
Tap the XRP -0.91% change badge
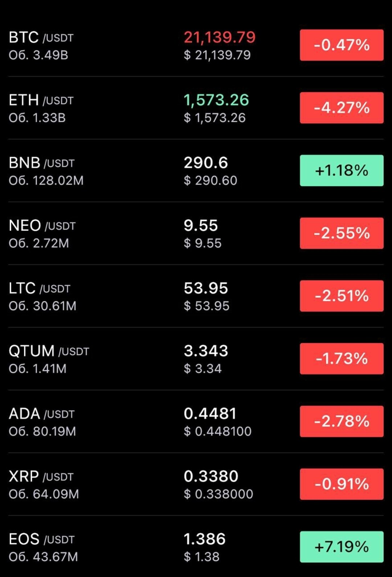[x=342, y=484]
